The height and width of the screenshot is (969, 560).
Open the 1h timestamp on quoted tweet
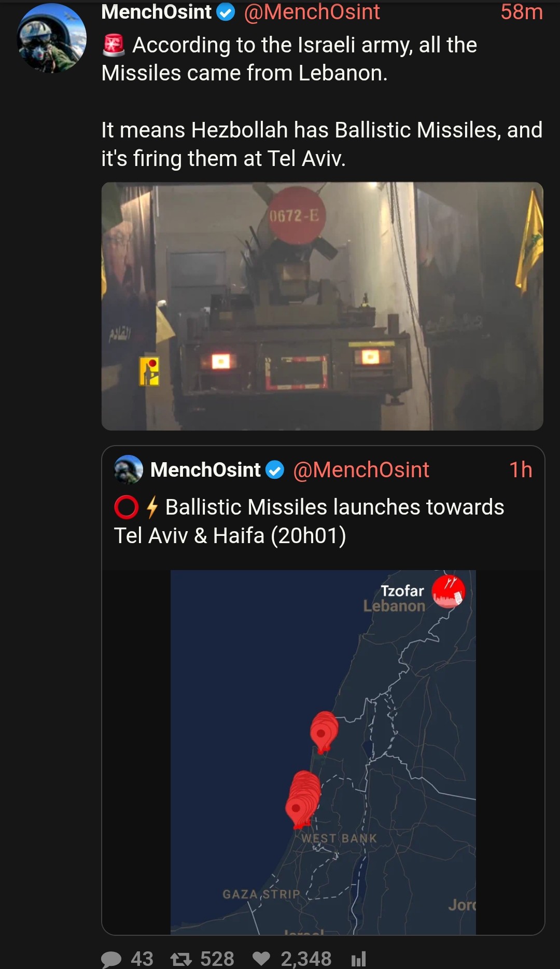(x=521, y=470)
